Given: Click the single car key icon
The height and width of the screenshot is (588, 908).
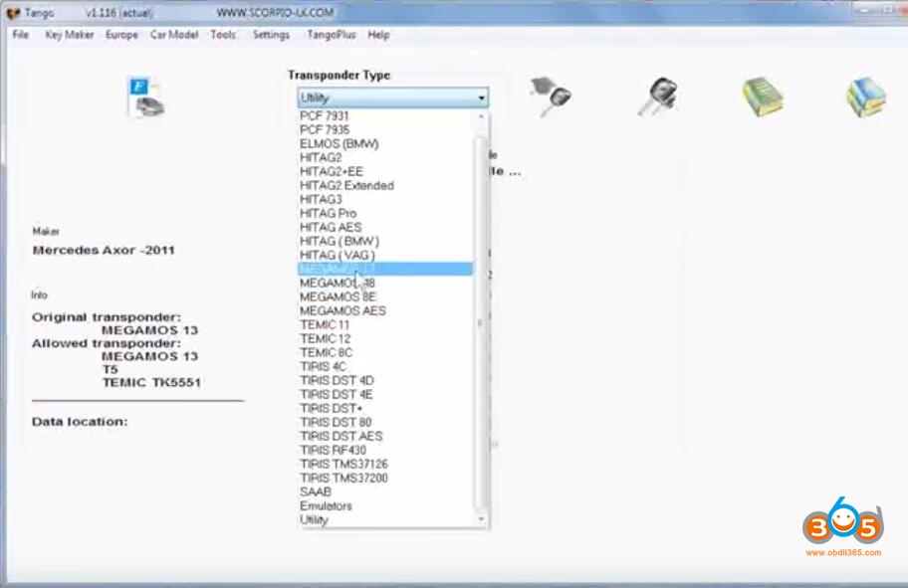Looking at the screenshot, I should [x=551, y=97].
